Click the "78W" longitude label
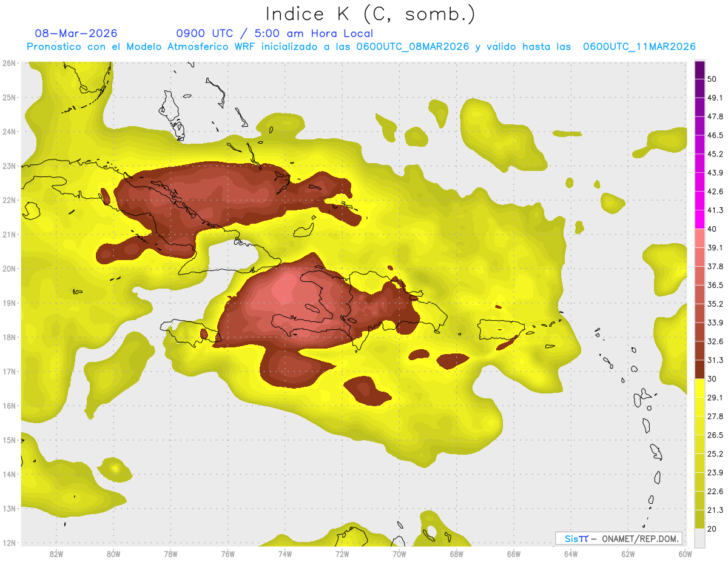The height and width of the screenshot is (562, 728). (x=170, y=554)
